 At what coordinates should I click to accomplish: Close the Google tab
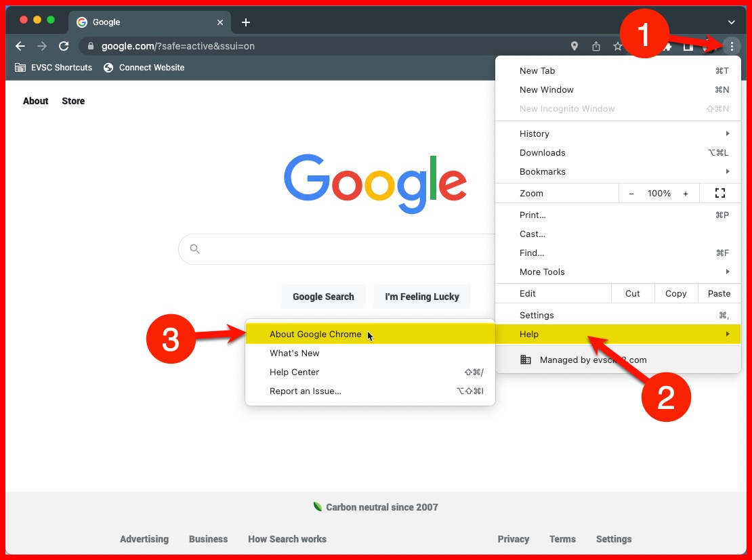[x=220, y=22]
